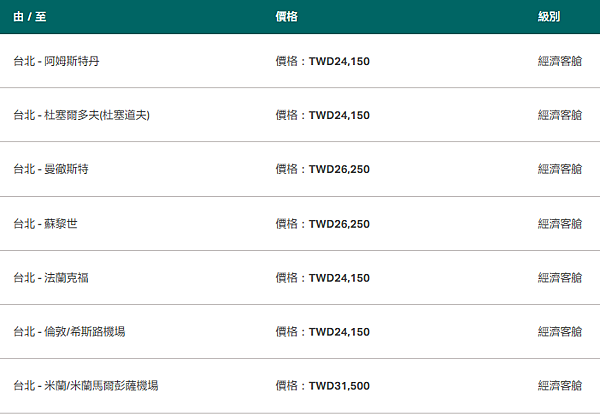Click 經濟客艙 in the 蘇黎世 row
Screen dimensions: 600x417
point(560,224)
